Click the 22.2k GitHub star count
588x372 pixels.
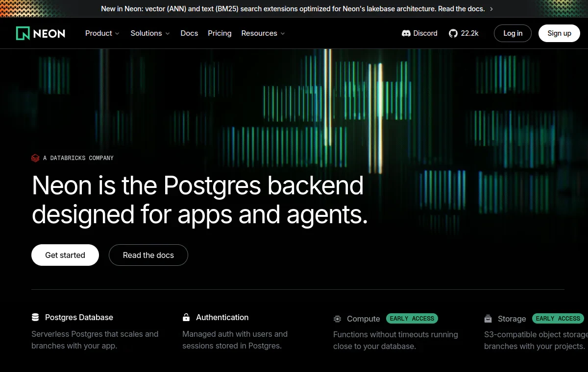pyautogui.click(x=470, y=33)
